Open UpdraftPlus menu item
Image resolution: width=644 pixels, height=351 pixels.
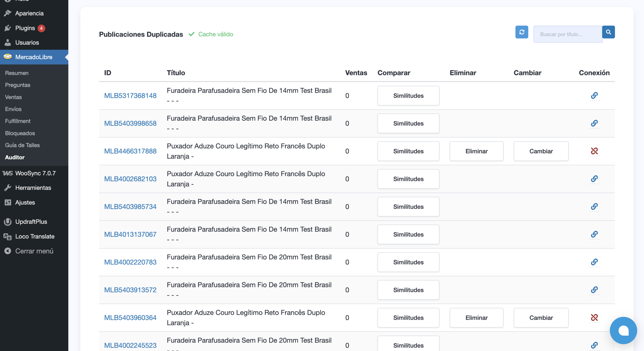coord(34,222)
